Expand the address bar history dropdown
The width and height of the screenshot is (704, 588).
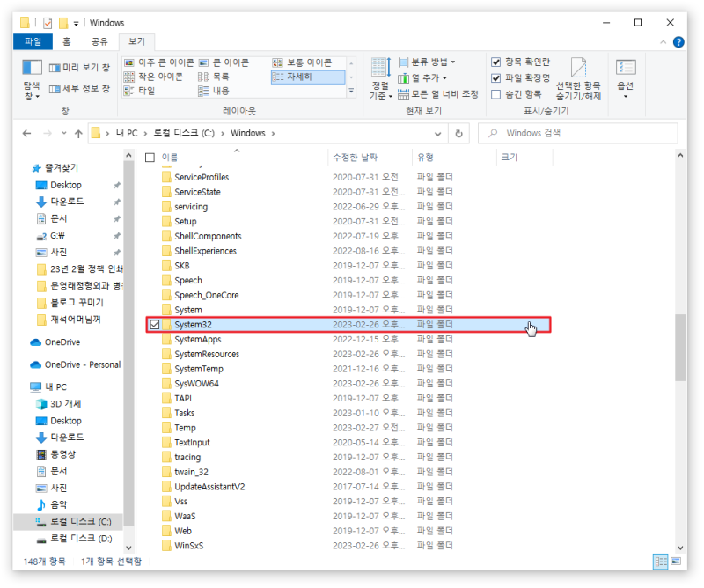click(437, 134)
